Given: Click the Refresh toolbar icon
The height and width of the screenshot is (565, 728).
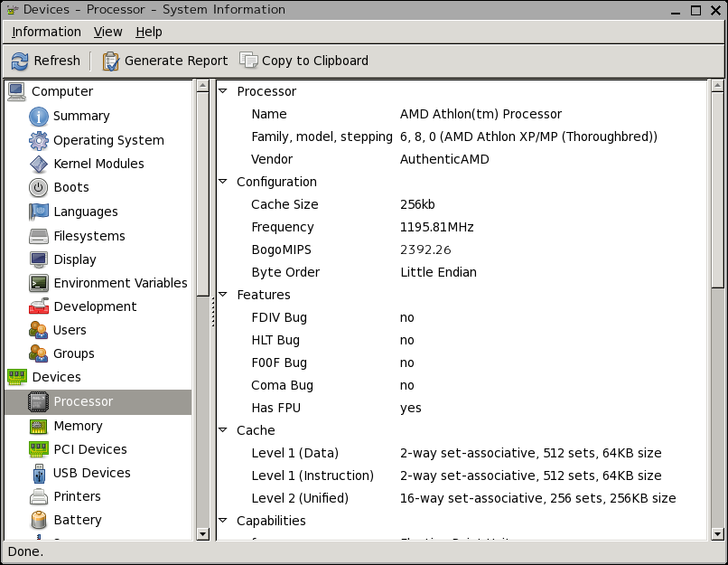Looking at the screenshot, I should coord(20,61).
